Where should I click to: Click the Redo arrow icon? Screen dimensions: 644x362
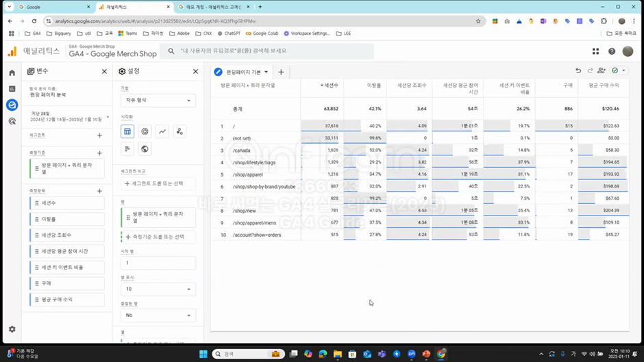[x=590, y=70]
